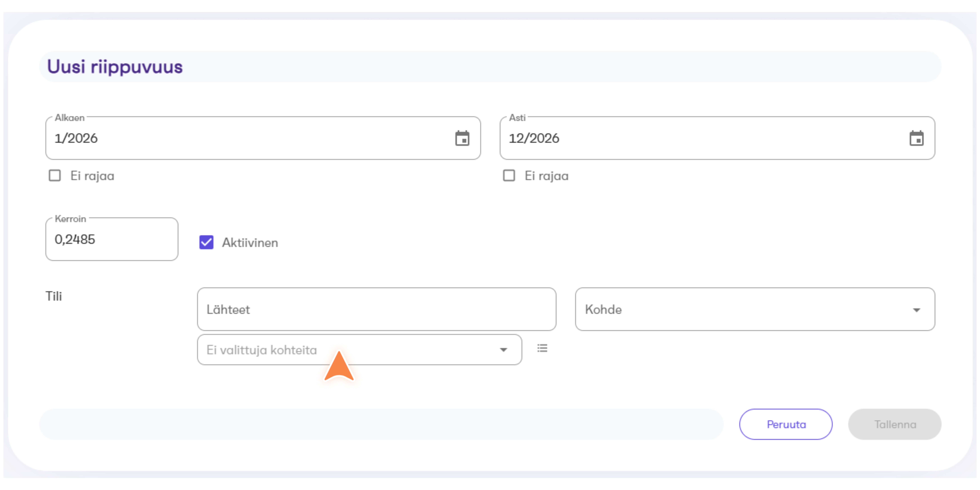This screenshot has height=490, width=980.
Task: Click the Lähteet input field
Action: (377, 309)
